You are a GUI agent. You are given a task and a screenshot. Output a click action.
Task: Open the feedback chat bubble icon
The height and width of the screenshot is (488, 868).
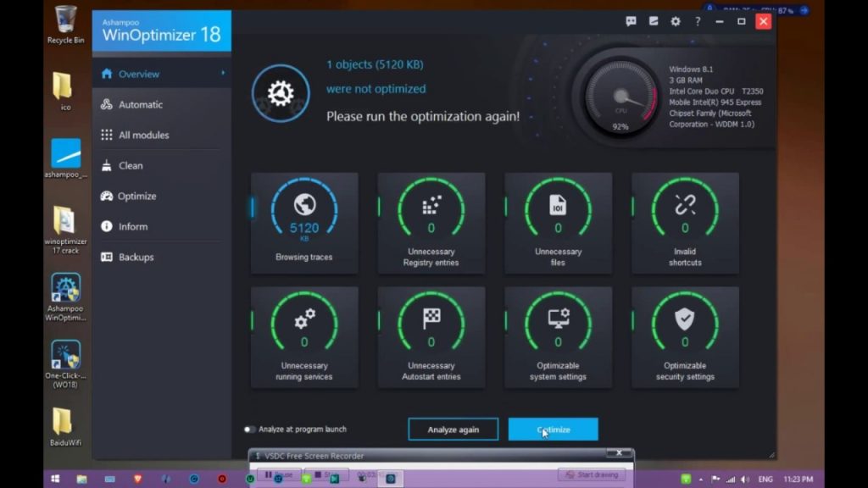click(631, 21)
